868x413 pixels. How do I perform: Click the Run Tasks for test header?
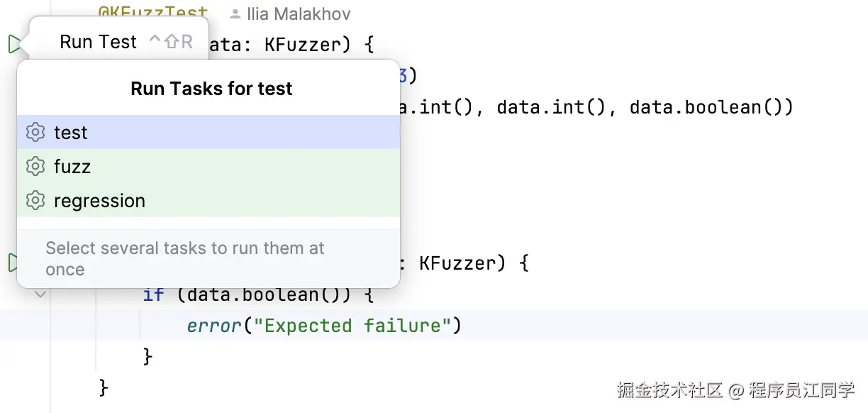coord(211,89)
